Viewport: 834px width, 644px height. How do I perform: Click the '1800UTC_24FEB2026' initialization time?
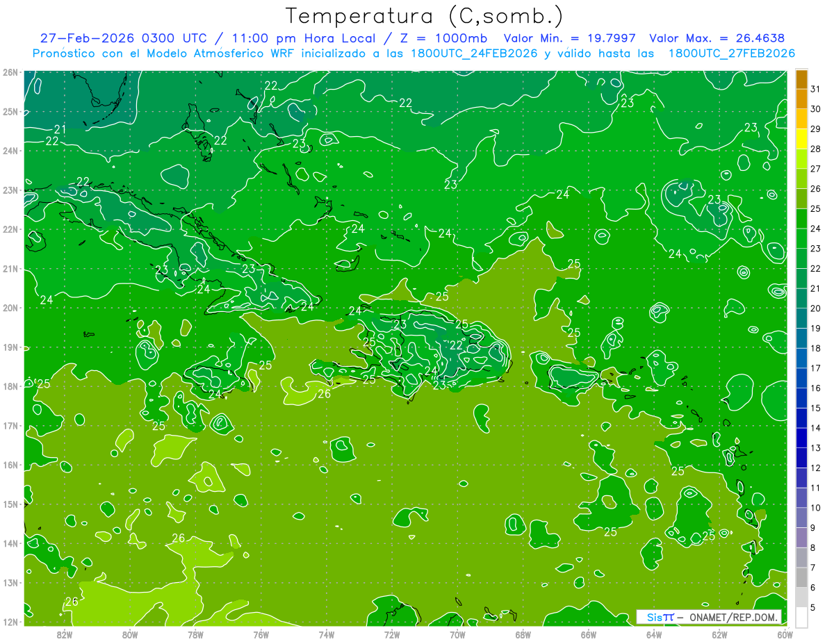tap(474, 53)
